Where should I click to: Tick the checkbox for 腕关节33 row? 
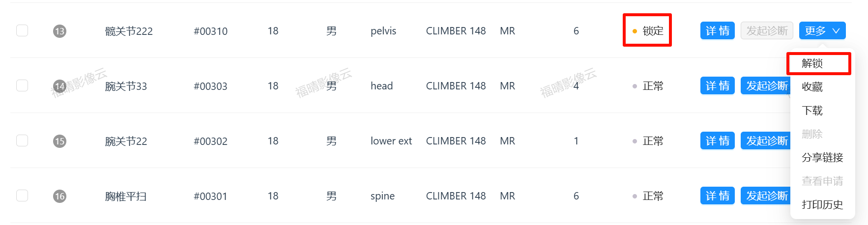(22, 85)
